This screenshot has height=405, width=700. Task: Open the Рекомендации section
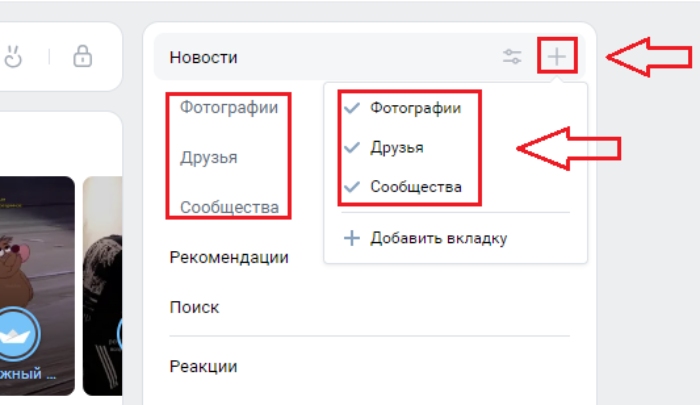(229, 257)
